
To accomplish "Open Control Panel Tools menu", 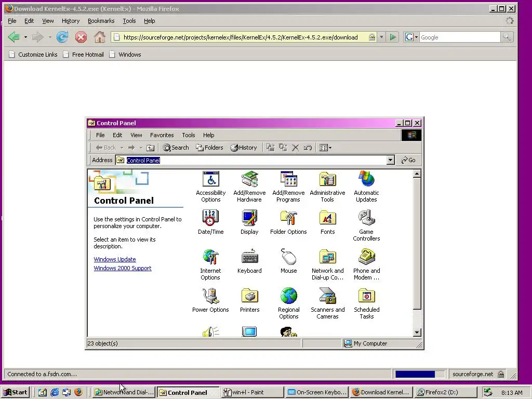I will [x=188, y=135].
